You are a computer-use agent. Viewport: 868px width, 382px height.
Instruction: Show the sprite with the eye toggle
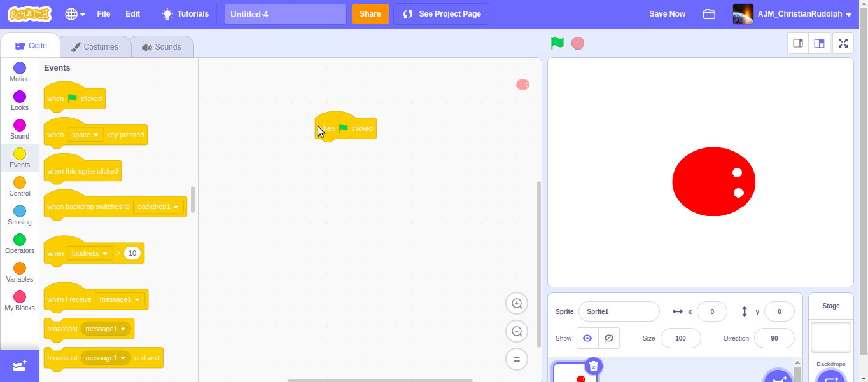[x=587, y=338]
